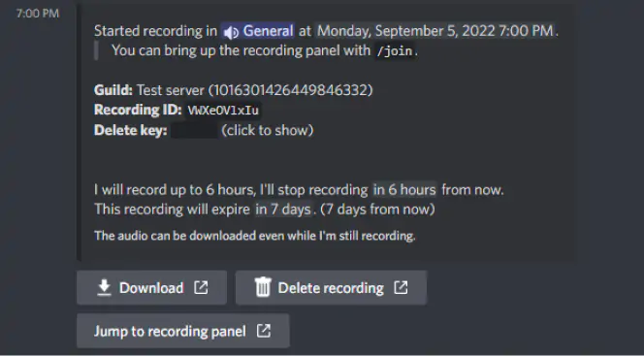Click the Monday, September 5, 2022 timestamp
The width and height of the screenshot is (644, 356).
pyautogui.click(x=435, y=31)
